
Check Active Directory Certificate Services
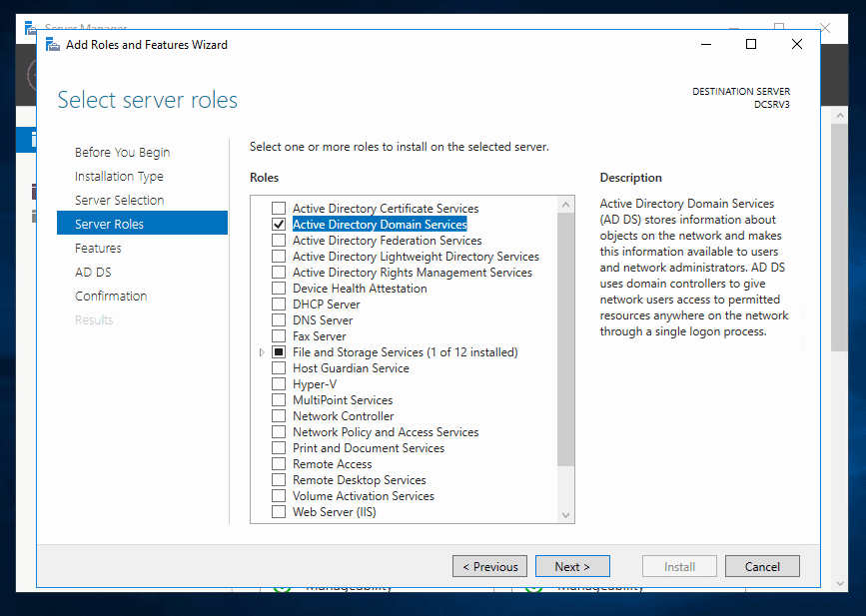point(279,208)
